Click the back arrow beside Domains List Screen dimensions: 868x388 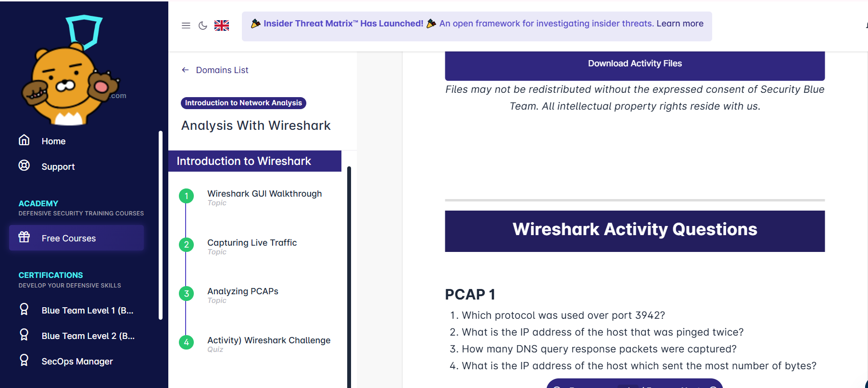coord(185,70)
